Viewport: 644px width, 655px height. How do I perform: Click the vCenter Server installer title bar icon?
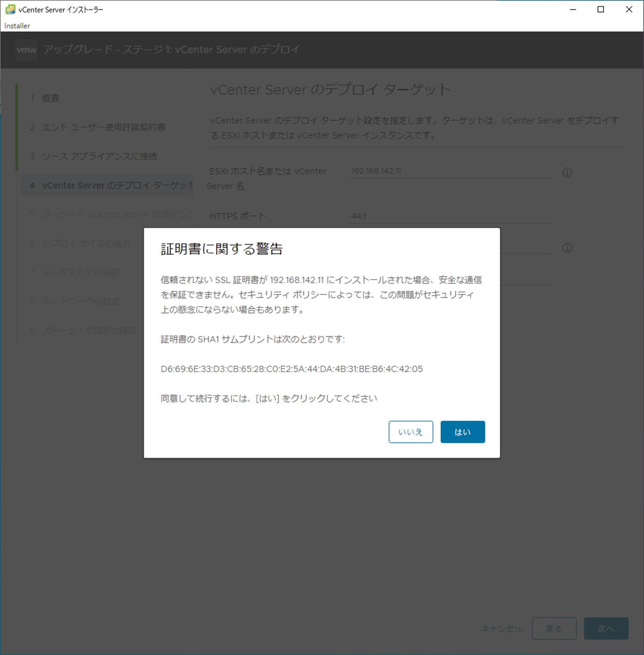click(x=10, y=9)
